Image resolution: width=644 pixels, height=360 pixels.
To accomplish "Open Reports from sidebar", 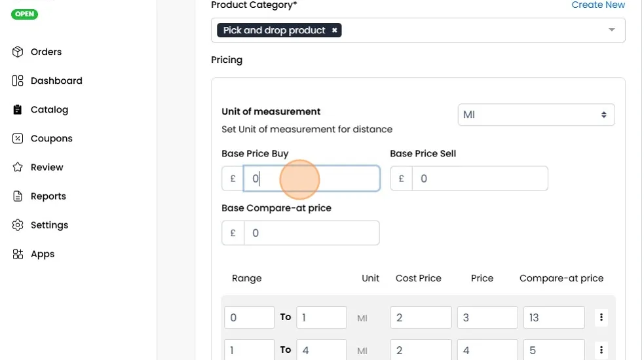I will coord(48,196).
